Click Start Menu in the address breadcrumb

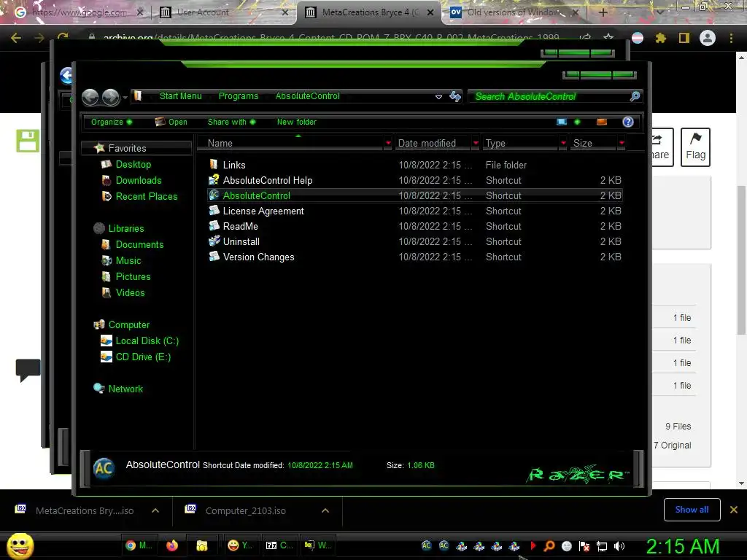[x=181, y=96]
